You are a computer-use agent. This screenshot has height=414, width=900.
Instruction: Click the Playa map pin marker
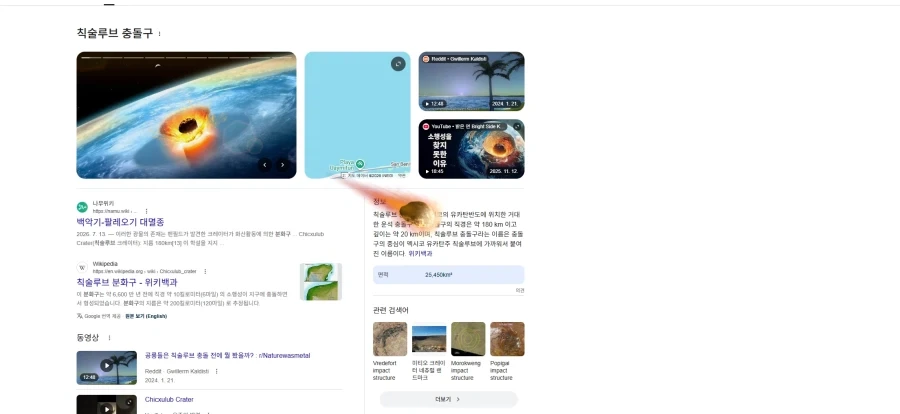360,163
